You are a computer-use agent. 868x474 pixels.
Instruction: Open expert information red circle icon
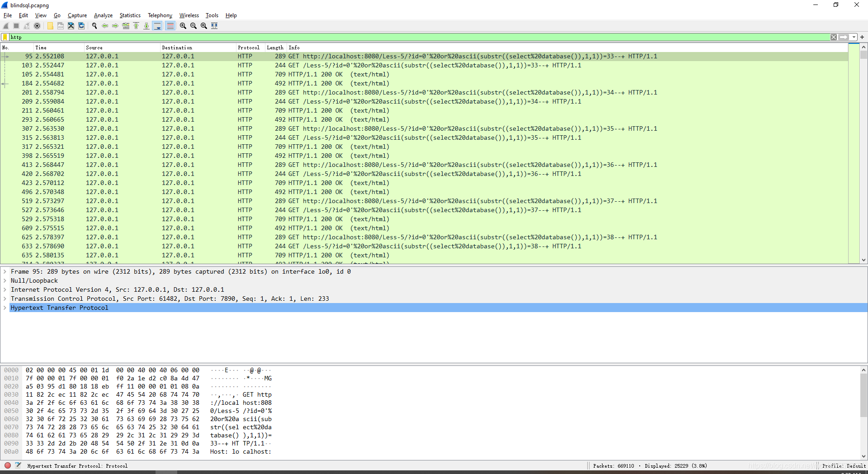(8, 465)
